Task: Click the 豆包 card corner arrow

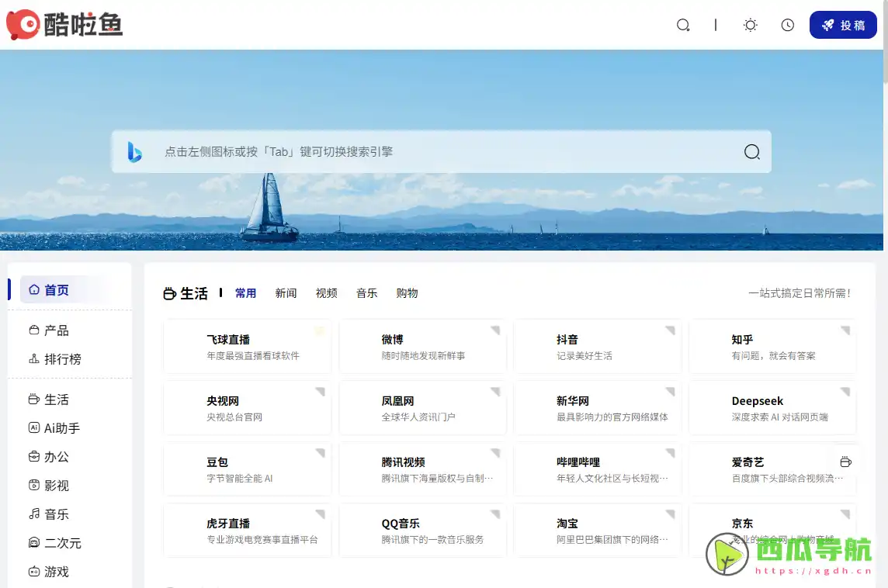Action: point(321,453)
